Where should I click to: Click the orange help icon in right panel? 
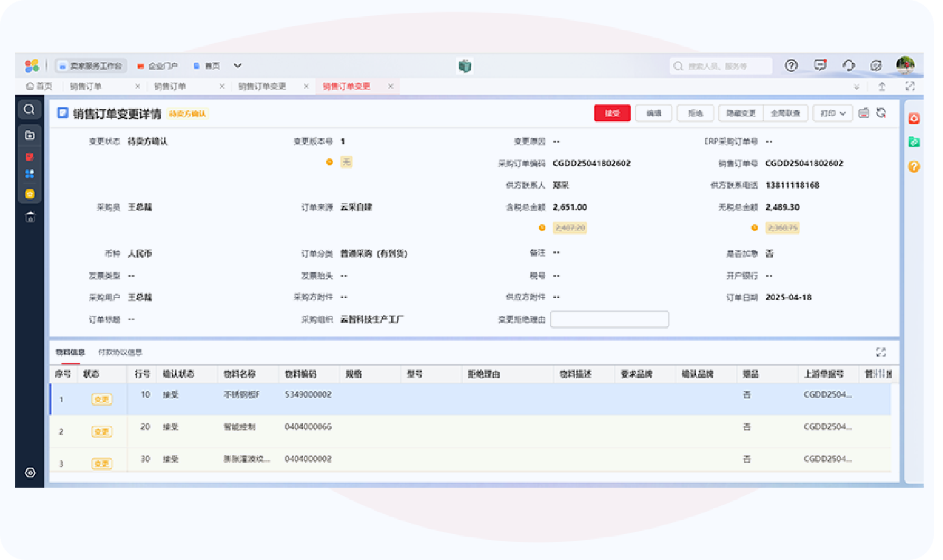pyautogui.click(x=914, y=167)
